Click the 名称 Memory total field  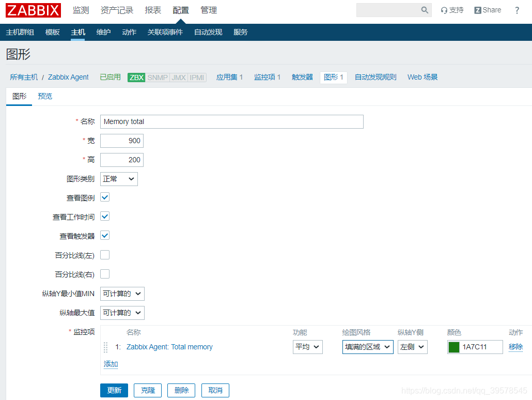click(x=232, y=121)
